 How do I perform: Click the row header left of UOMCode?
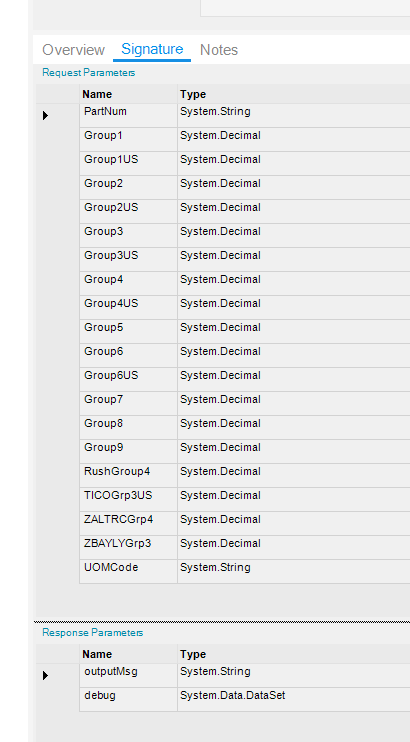click(57, 571)
